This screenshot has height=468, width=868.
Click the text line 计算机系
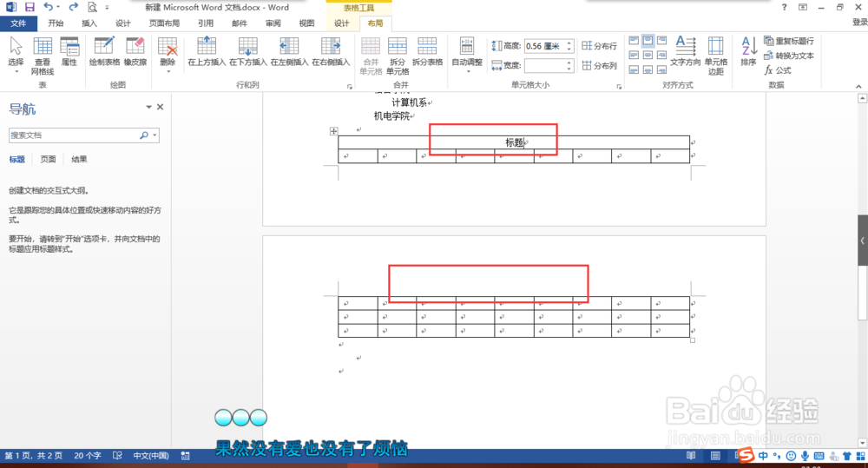pos(409,102)
